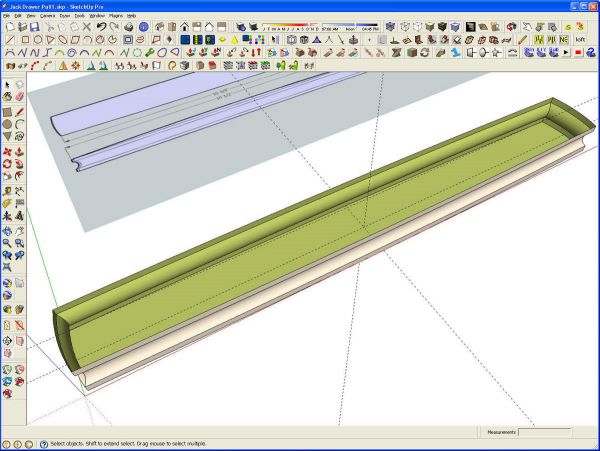Click the green wrench plugin icon
600x451 pixels.
point(149,52)
